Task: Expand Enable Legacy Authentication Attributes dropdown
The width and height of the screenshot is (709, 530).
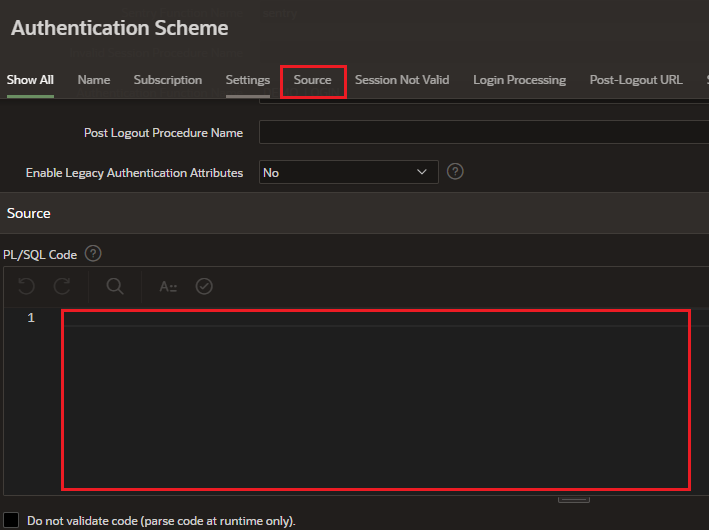Action: [x=348, y=173]
